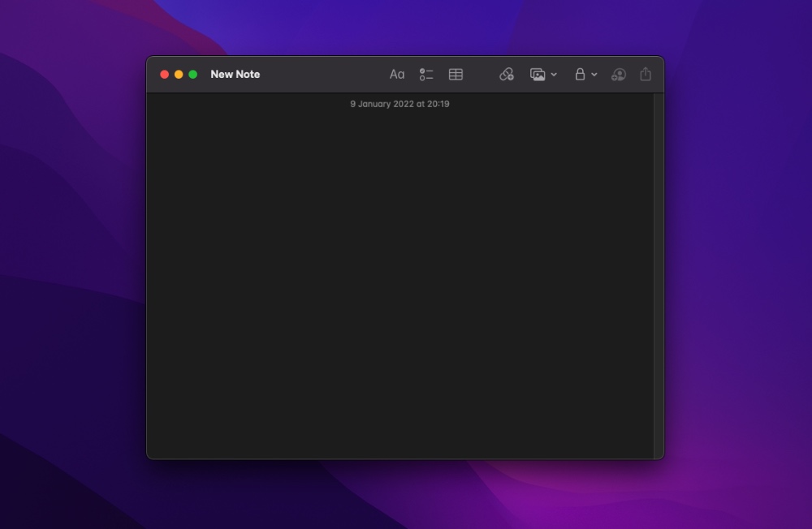
Task: Add a table using the table icon
Action: click(456, 75)
